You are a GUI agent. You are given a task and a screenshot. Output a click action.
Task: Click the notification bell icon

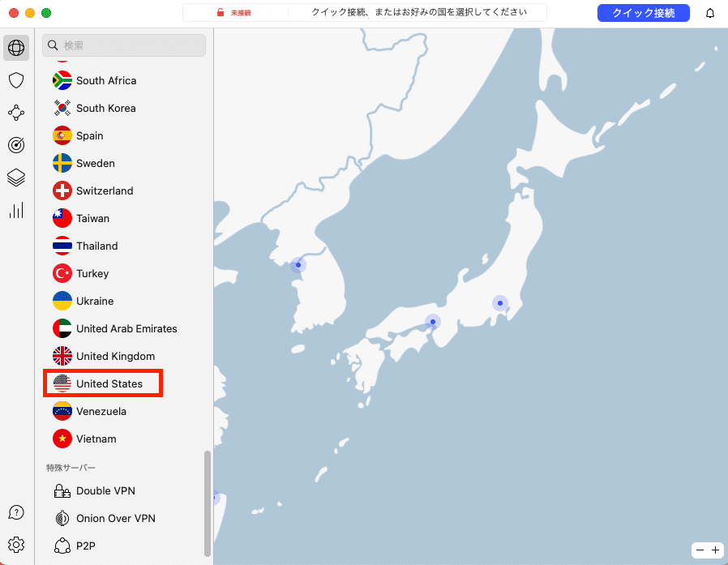point(710,13)
